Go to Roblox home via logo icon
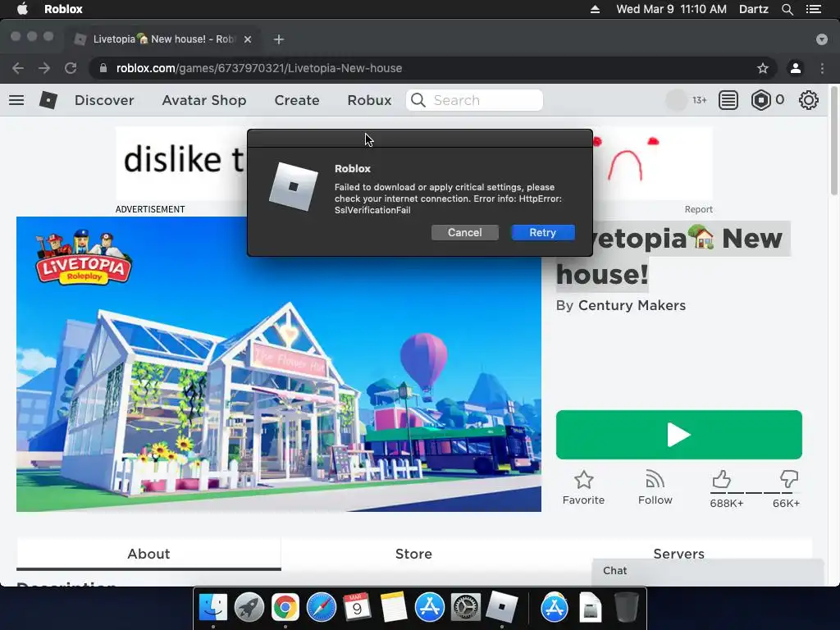840x630 pixels. [48, 100]
